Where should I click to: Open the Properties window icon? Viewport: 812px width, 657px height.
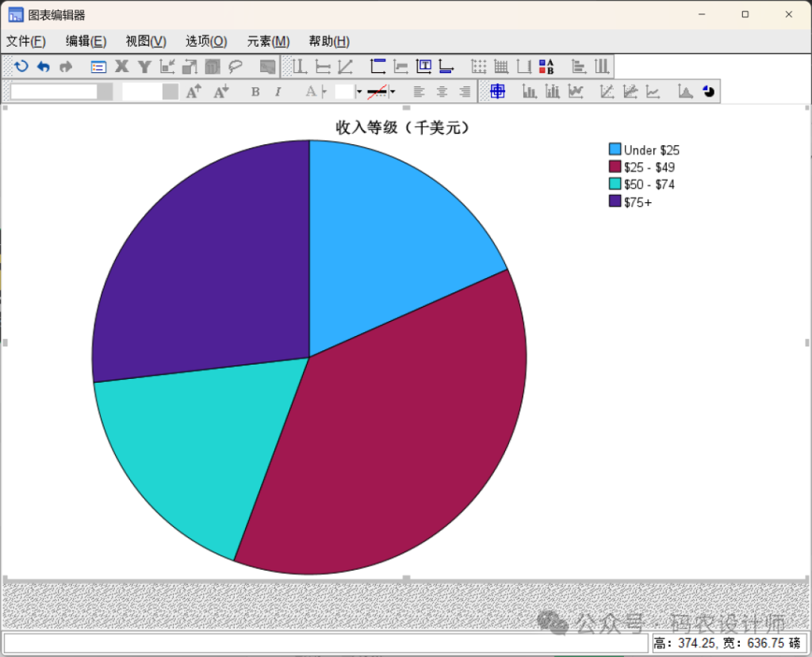[x=98, y=67]
